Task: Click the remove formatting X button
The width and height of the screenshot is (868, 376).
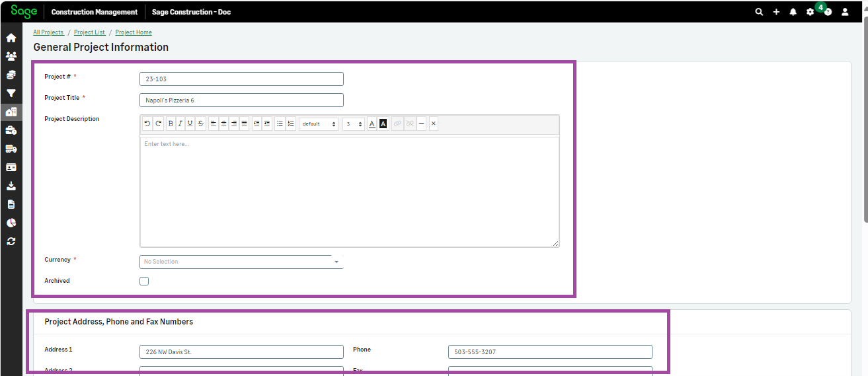Action: 433,124
